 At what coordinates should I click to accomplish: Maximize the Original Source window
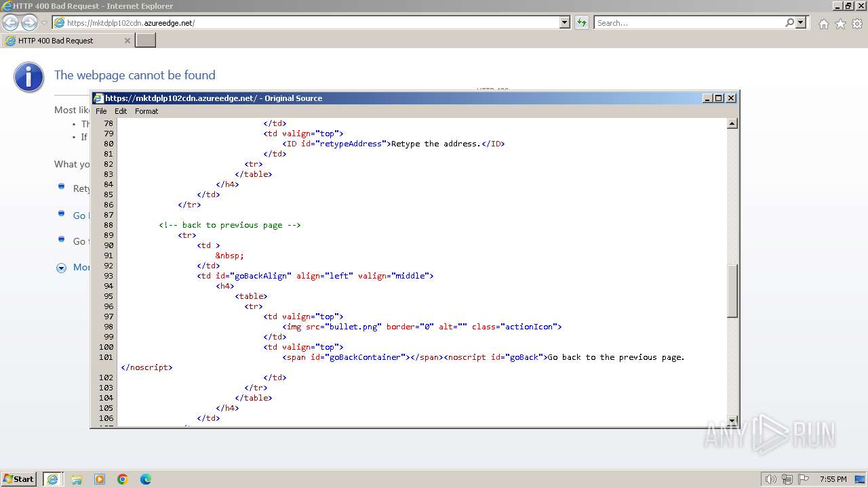(x=719, y=98)
